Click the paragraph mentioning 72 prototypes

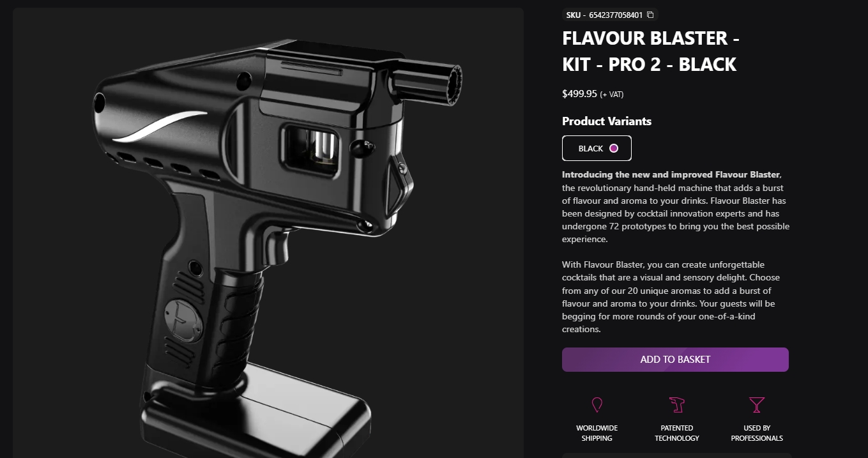point(676,207)
